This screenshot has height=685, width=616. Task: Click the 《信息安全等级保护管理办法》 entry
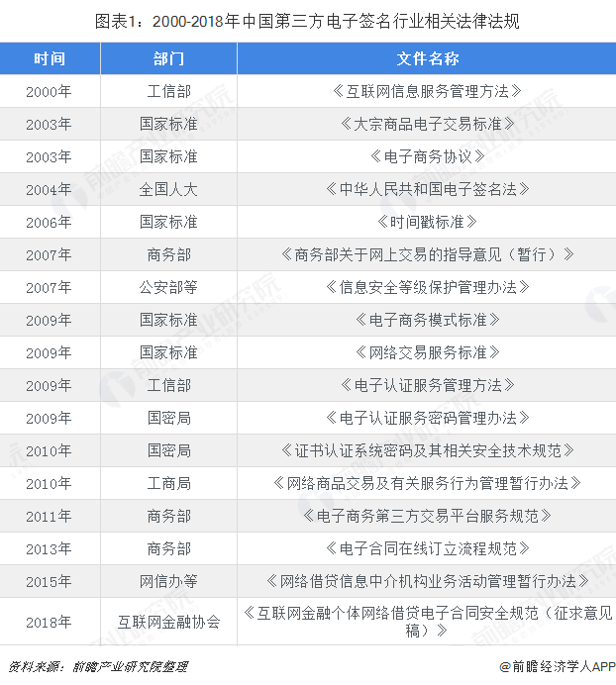[427, 287]
